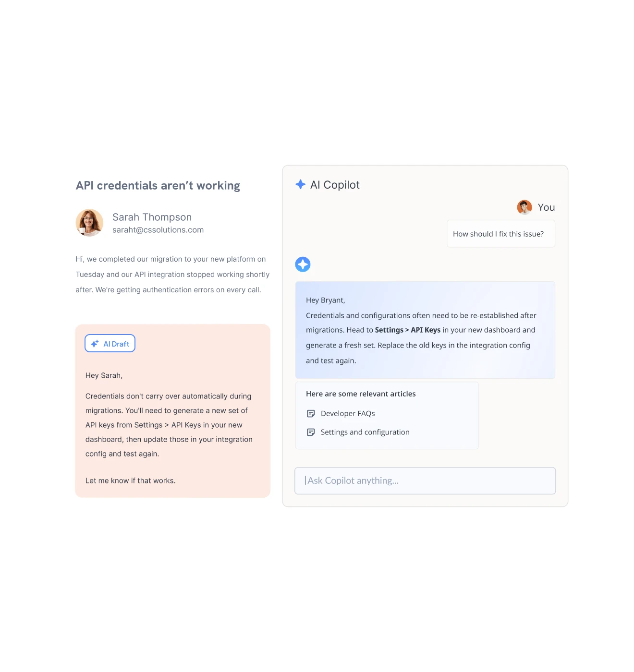This screenshot has width=634, height=672.
Task: Click the 'API credentials aren't working' title
Action: pyautogui.click(x=158, y=186)
